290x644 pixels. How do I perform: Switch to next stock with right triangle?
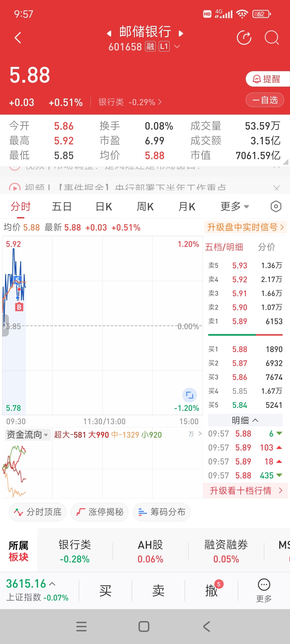point(181,33)
